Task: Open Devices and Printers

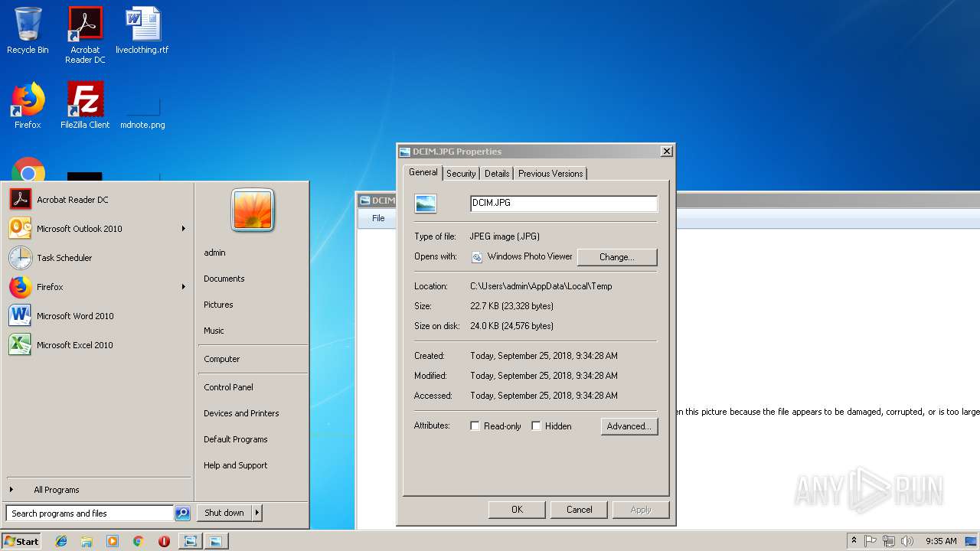Action: coord(241,413)
